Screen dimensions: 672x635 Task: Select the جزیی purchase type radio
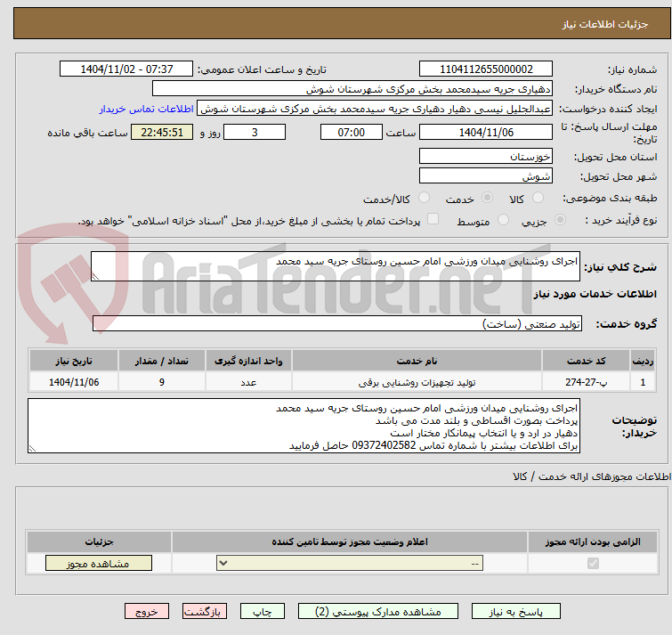pos(560,220)
